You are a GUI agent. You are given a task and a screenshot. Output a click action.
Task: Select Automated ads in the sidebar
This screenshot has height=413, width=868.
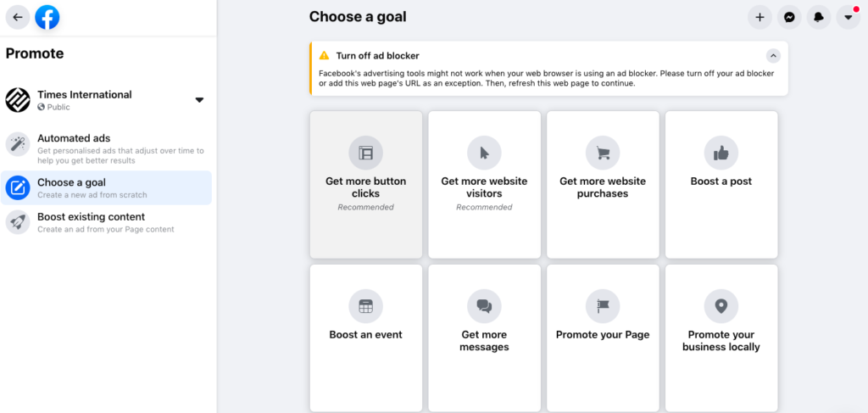[106, 148]
